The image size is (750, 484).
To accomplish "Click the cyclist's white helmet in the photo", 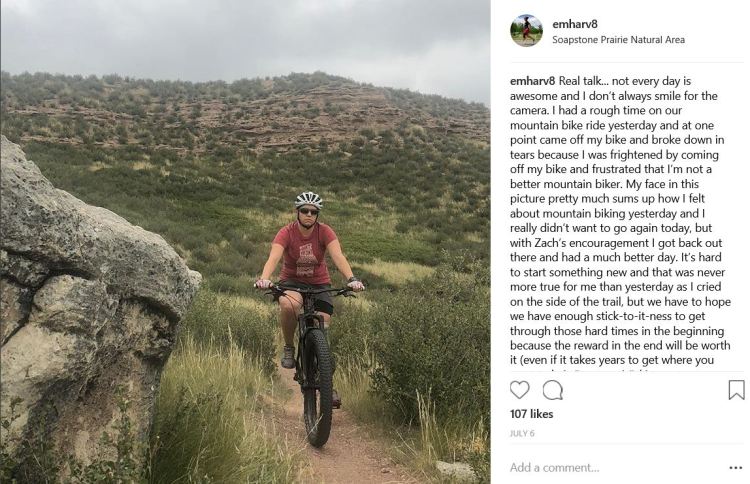I will [x=309, y=199].
